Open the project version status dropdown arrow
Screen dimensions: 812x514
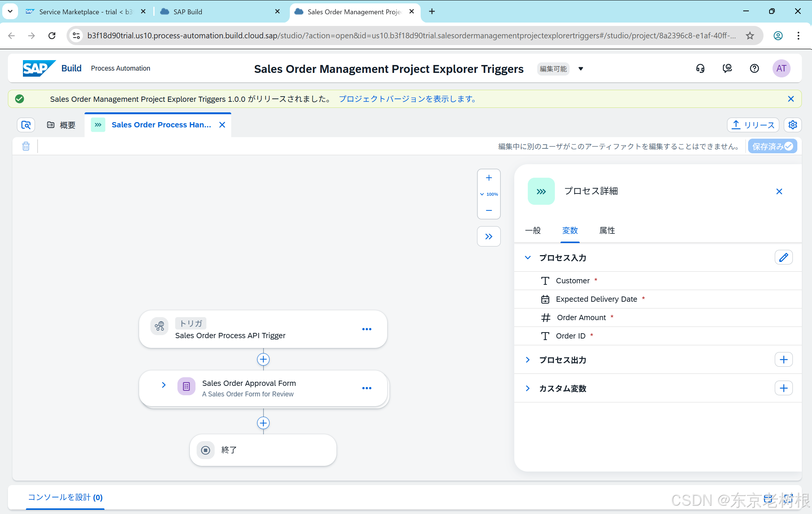click(x=581, y=69)
